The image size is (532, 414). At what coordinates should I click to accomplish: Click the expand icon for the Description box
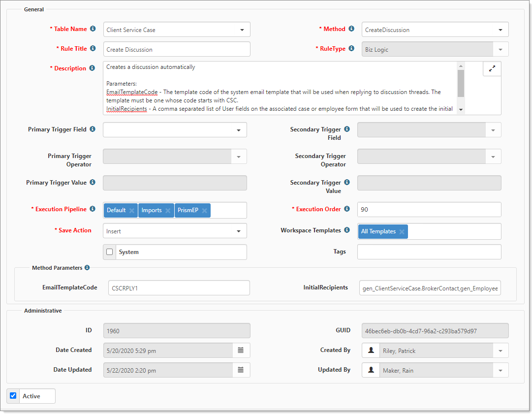click(492, 69)
